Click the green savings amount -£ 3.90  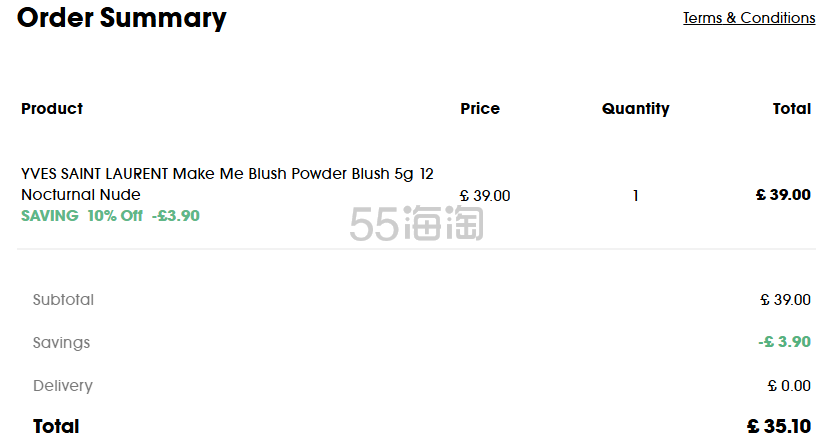pyautogui.click(x=785, y=342)
